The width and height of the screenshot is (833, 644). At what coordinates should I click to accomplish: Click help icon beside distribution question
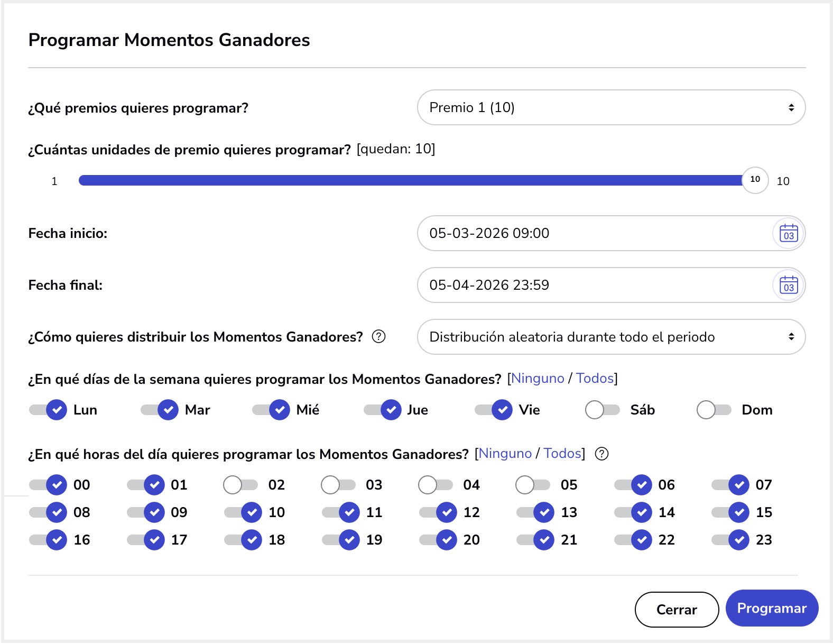378,336
